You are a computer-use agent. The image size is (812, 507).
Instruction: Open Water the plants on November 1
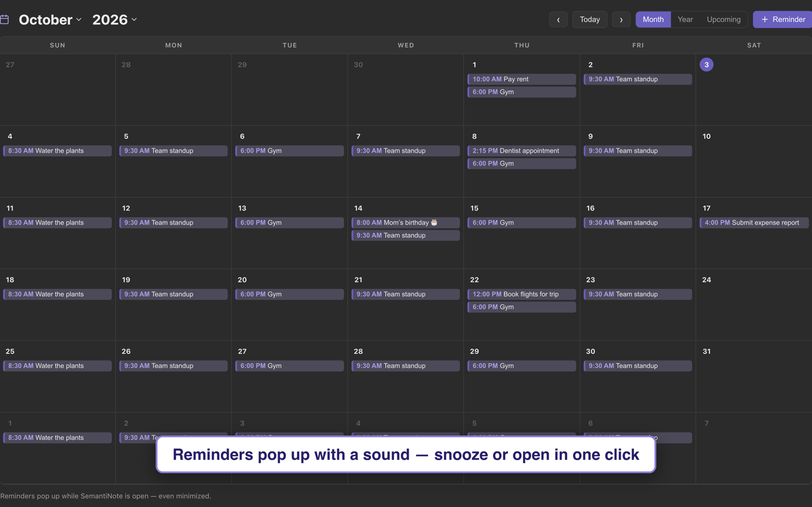[57, 438]
